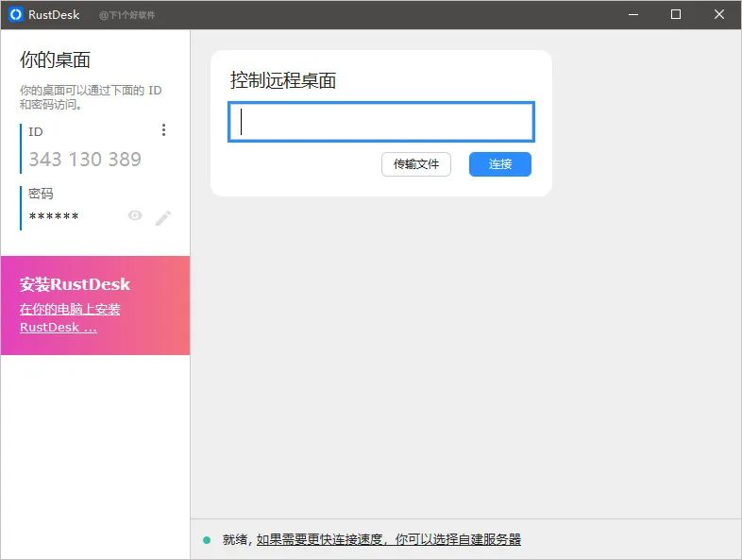This screenshot has height=560, width=742.
Task: Click the blue 连接 button
Action: pos(500,164)
